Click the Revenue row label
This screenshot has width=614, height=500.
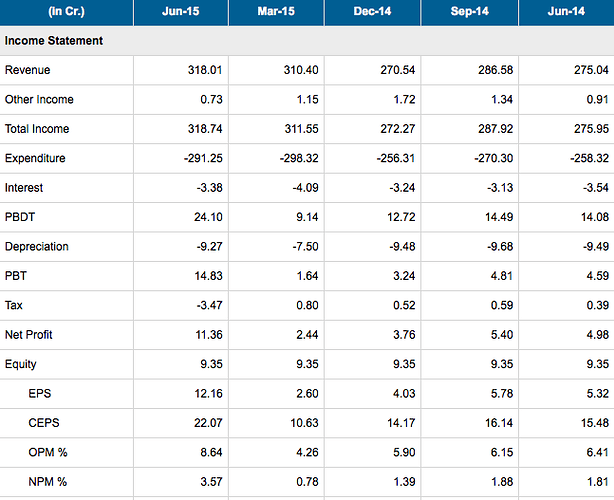27,70
